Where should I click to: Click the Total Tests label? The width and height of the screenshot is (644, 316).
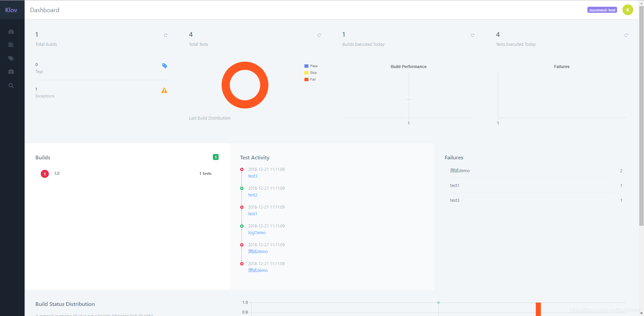coord(199,44)
